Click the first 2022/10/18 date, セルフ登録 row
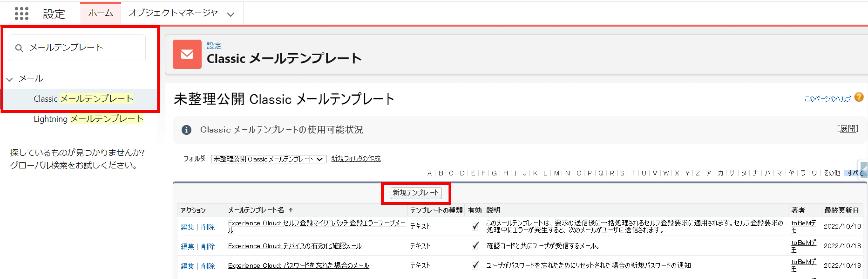The image size is (868, 279). coord(842,226)
